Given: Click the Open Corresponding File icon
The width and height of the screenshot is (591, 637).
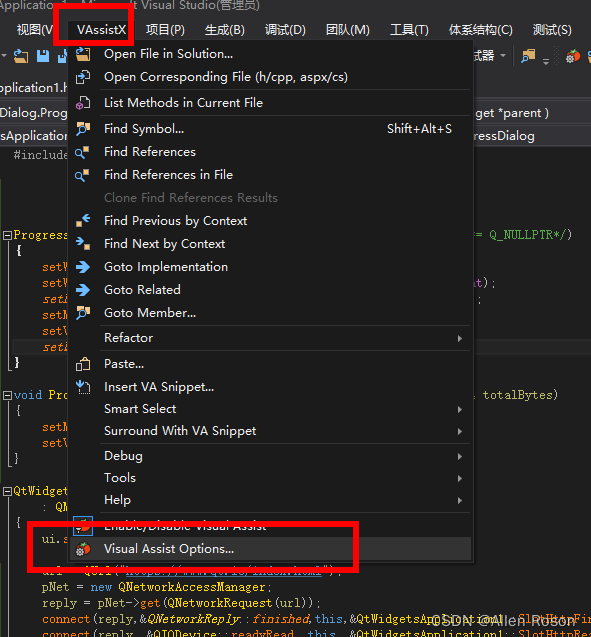Looking at the screenshot, I should [83, 77].
